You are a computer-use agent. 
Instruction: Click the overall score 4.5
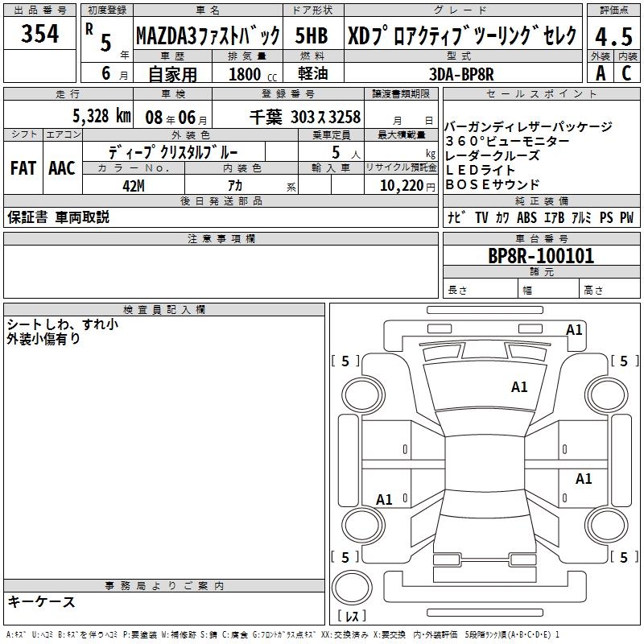(613, 36)
